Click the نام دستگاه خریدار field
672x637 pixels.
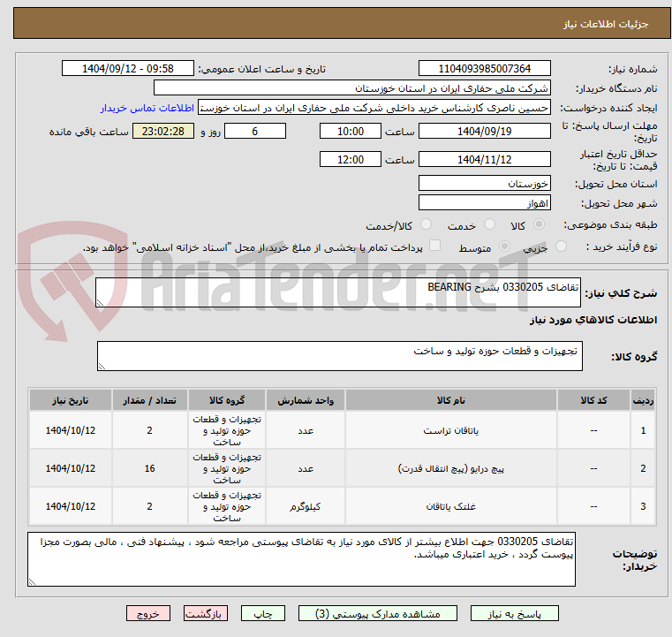(x=351, y=88)
